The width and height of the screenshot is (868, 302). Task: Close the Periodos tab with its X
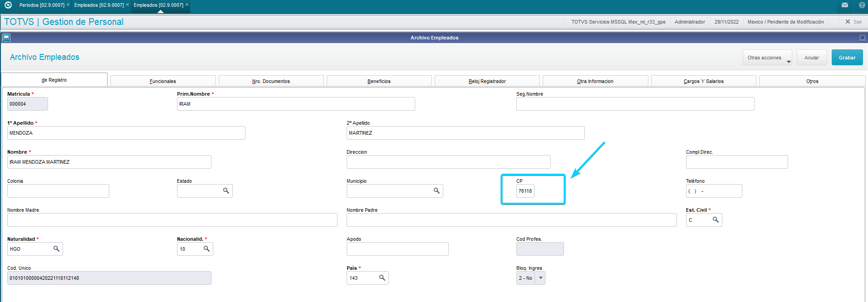tap(68, 5)
